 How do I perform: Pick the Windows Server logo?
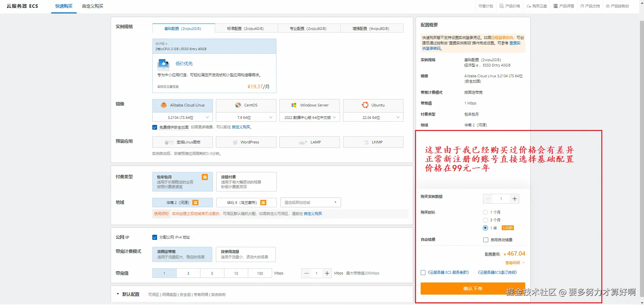294,105
